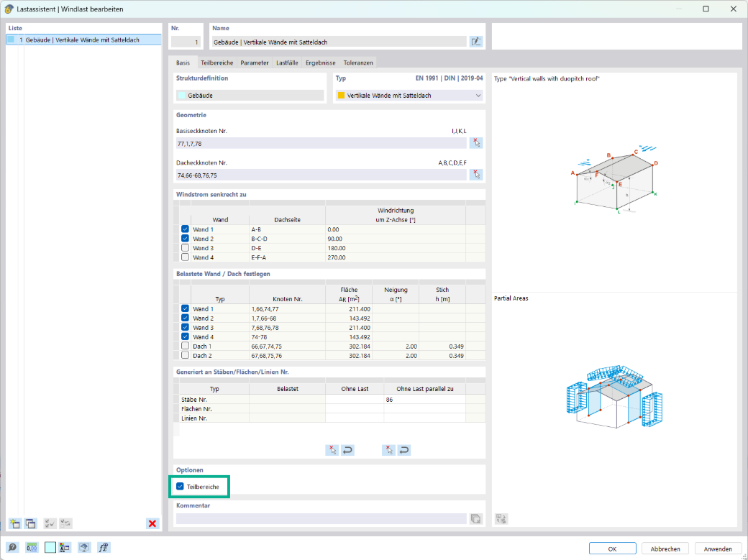The image size is (748, 560).
Task: Switch to the Lastfälle tab
Action: [287, 63]
